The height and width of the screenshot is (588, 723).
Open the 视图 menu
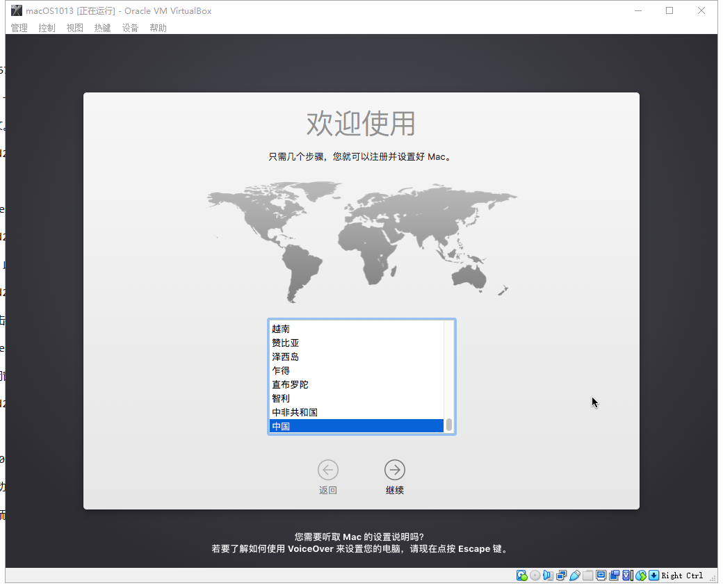pos(74,28)
